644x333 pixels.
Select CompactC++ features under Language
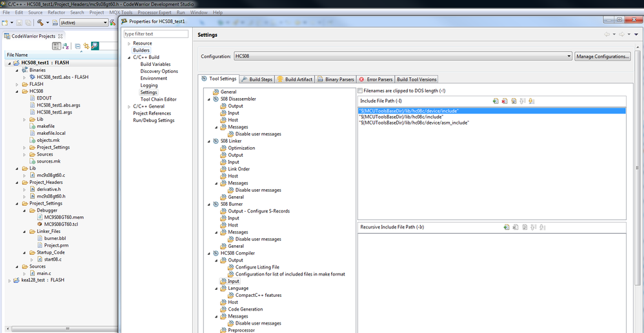pyautogui.click(x=258, y=295)
